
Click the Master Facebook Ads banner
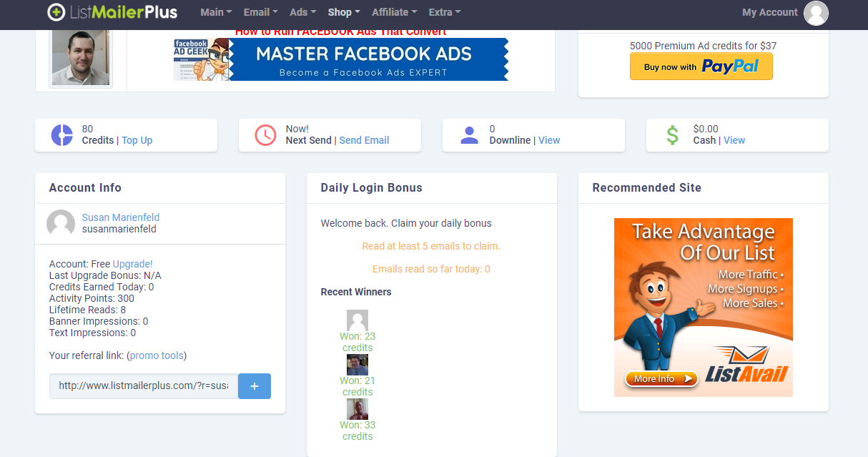tap(341, 59)
